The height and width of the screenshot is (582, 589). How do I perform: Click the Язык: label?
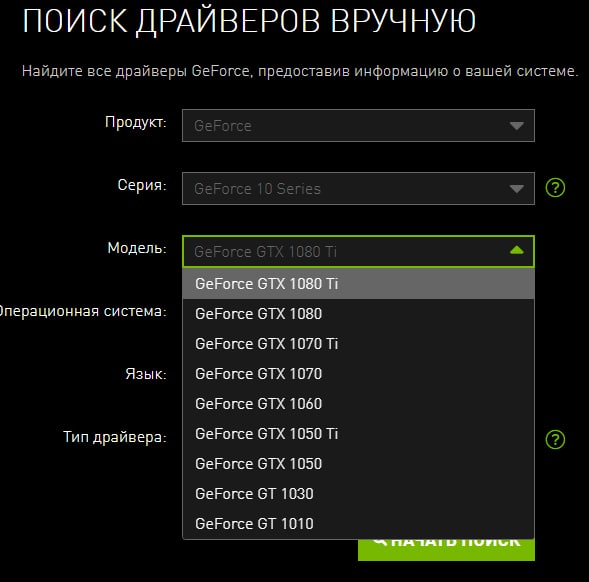tap(146, 374)
